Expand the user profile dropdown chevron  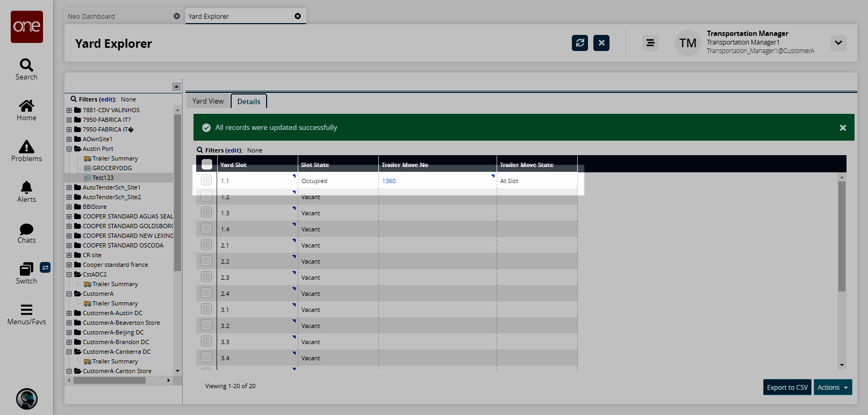tap(838, 43)
